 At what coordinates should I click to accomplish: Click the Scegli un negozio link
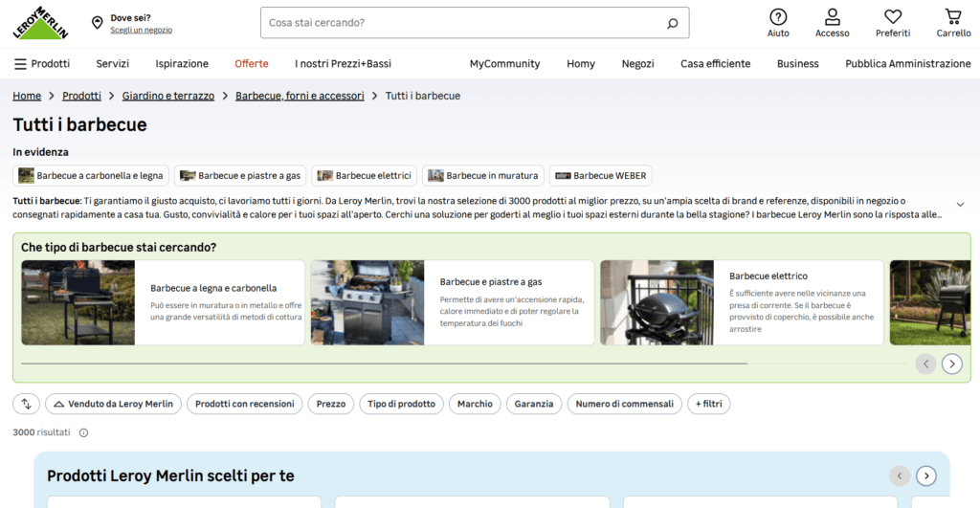coord(142,30)
